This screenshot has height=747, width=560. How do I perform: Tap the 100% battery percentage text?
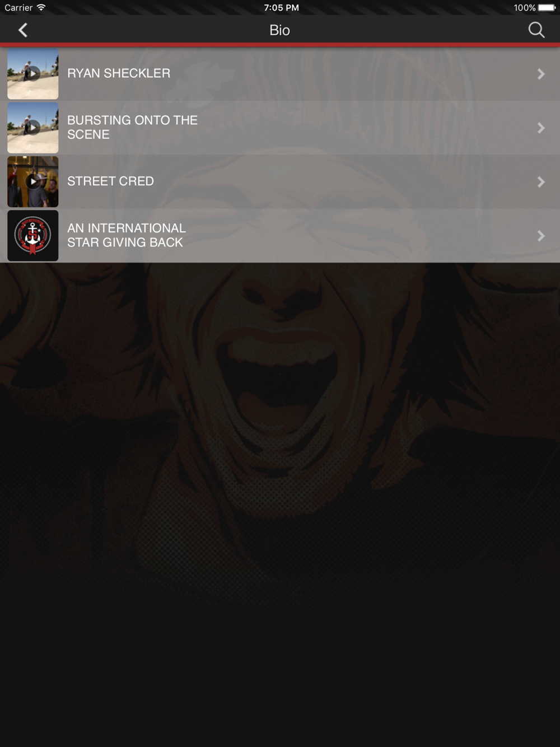525,8
